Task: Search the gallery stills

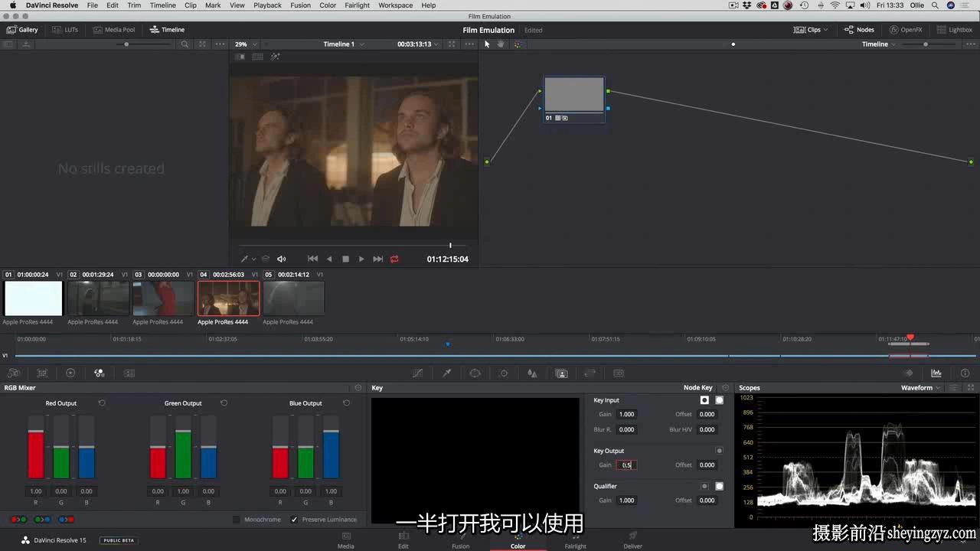Action: 185,44
